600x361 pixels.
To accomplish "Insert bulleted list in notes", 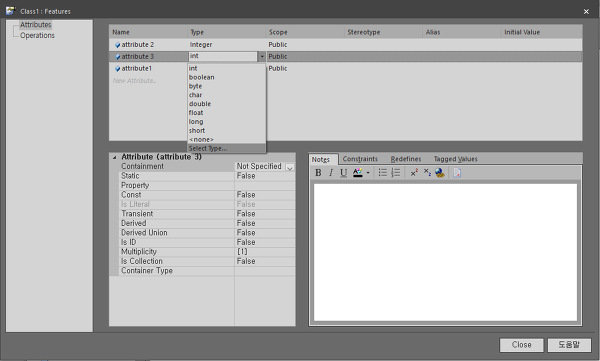I will [382, 173].
